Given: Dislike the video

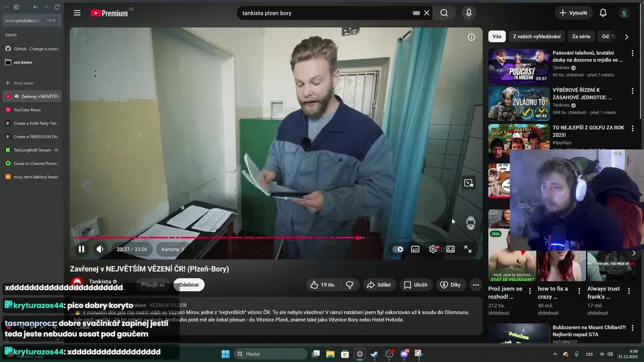Looking at the screenshot, I should coord(350,285).
